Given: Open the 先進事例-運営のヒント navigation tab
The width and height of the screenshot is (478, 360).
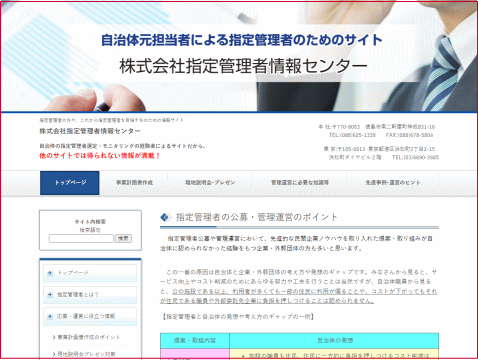Looking at the screenshot, I should coord(393,183).
